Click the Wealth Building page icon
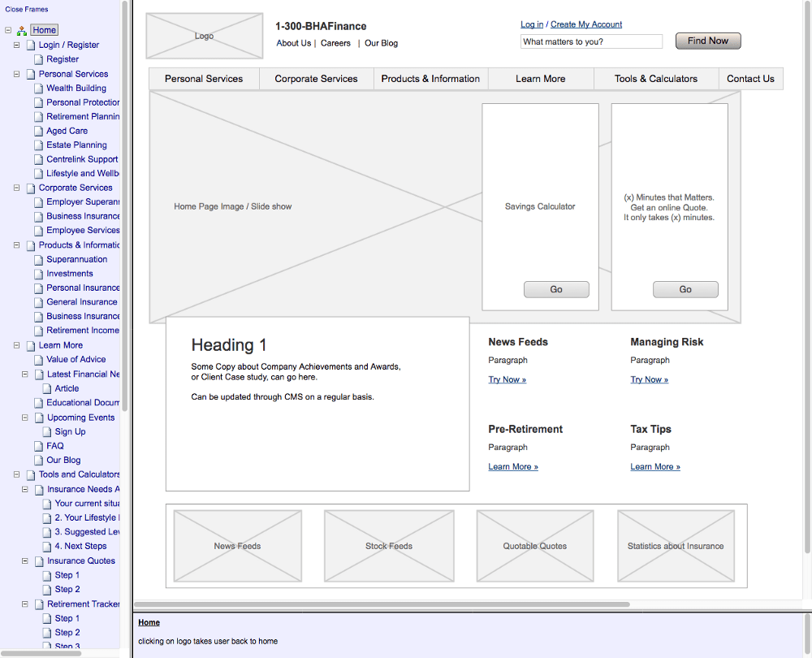The height and width of the screenshot is (658, 812). (37, 88)
